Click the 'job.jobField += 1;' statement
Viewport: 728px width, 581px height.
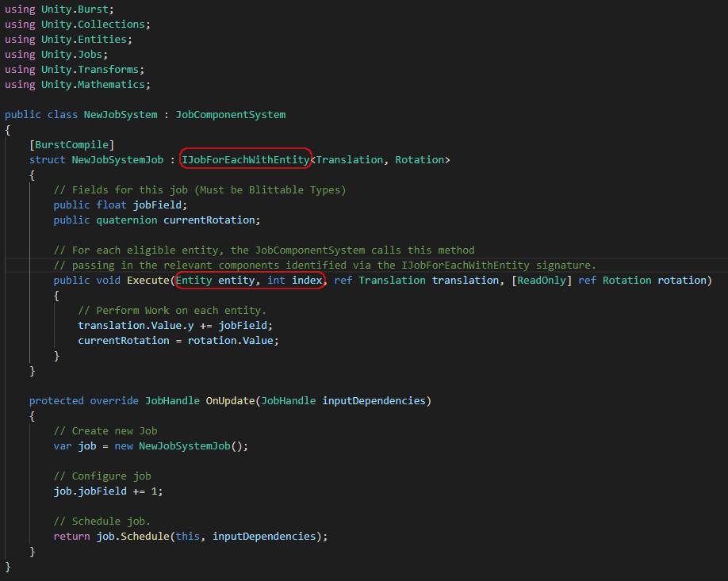coord(108,491)
